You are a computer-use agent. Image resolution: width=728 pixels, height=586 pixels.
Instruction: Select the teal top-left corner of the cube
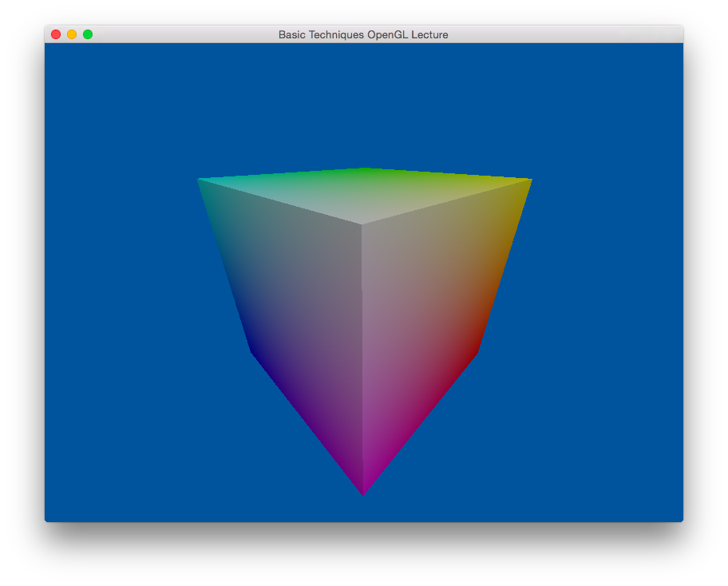coord(200,181)
